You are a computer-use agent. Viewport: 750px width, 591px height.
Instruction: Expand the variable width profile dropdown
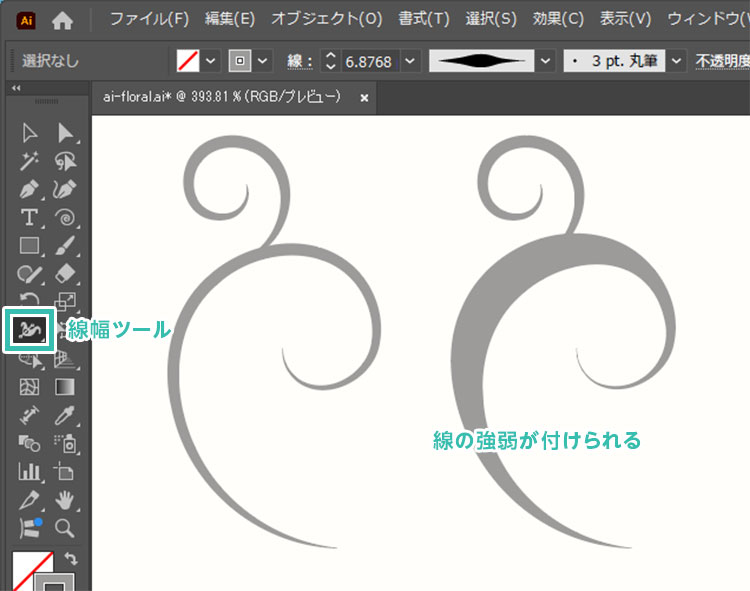545,61
